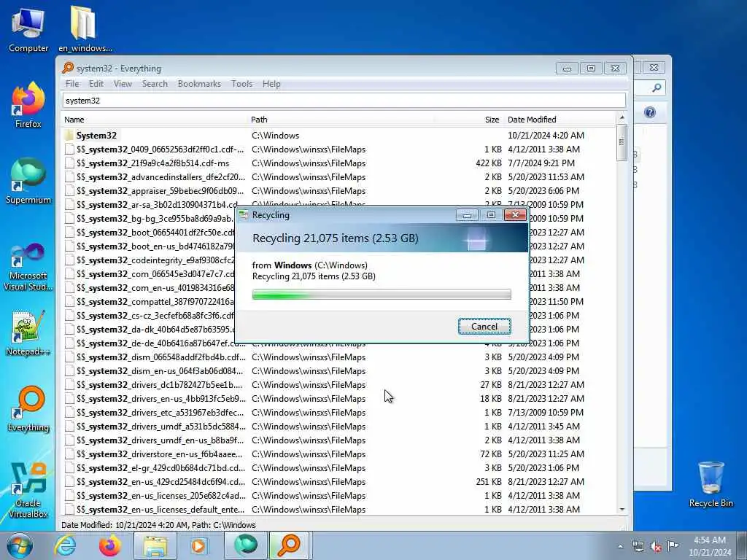Click the help icon in the background window
Image resolution: width=747 pixels, height=560 pixels.
point(650,112)
